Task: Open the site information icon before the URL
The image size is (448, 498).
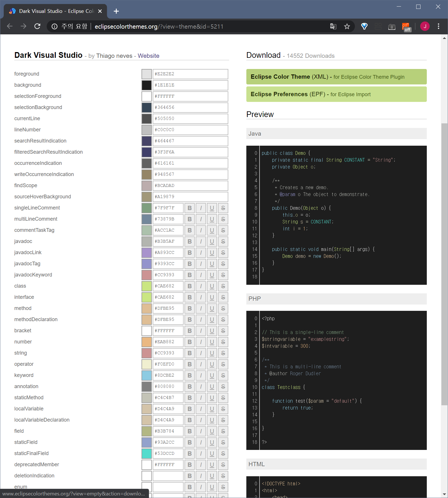Action: [x=54, y=26]
